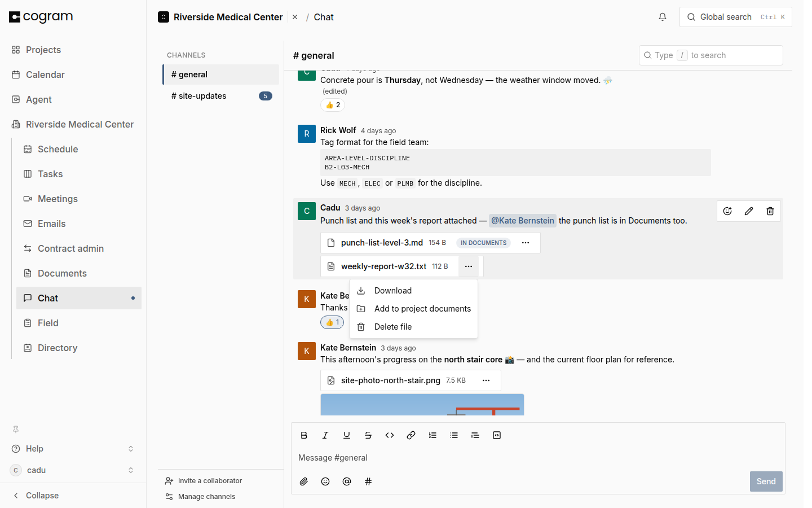The image size is (812, 508).
Task: Toggle the thumbs-up reaction with count 1
Action: coord(332,322)
